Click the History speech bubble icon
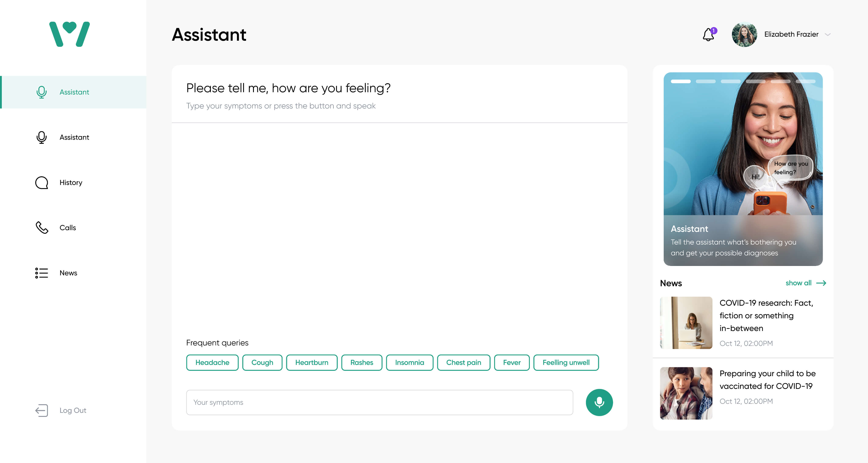The image size is (868, 463). pyautogui.click(x=42, y=183)
